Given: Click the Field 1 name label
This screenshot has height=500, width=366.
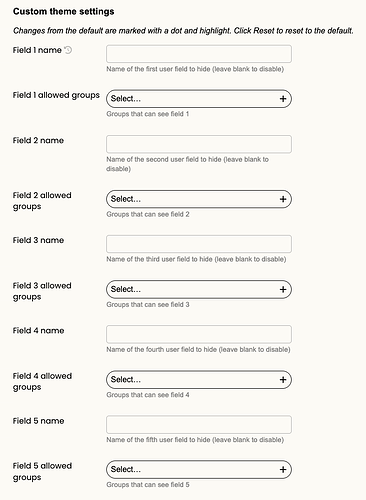Looking at the screenshot, I should pos(37,50).
